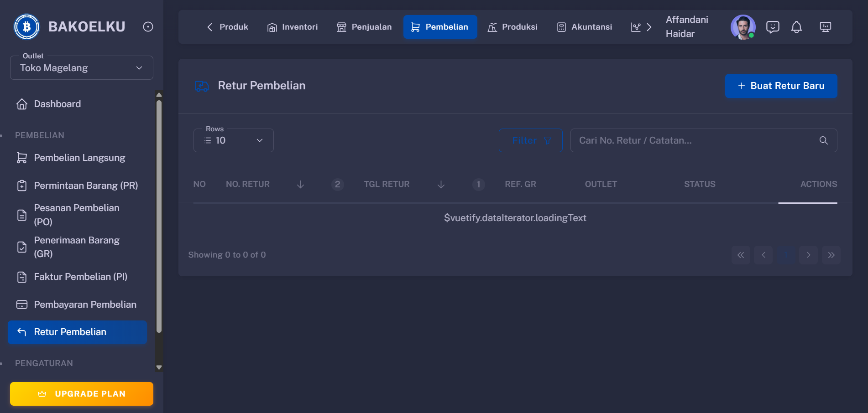This screenshot has width=868, height=413.
Task: Toggle sort order on TGL RETUR column
Action: pos(441,184)
